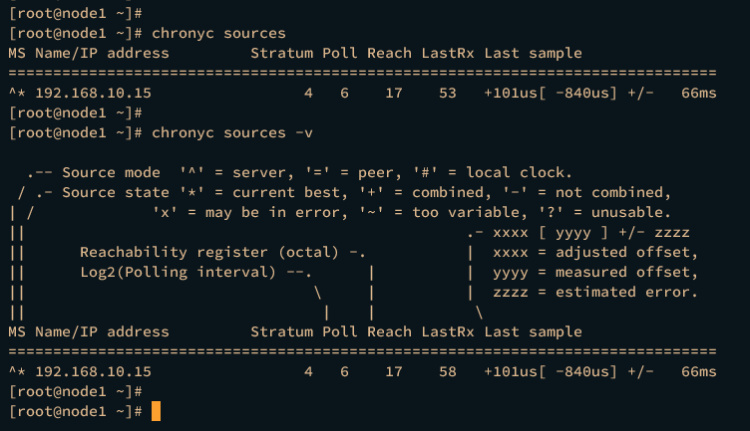Click the first 'chronyc sources' command without -v

214,34
